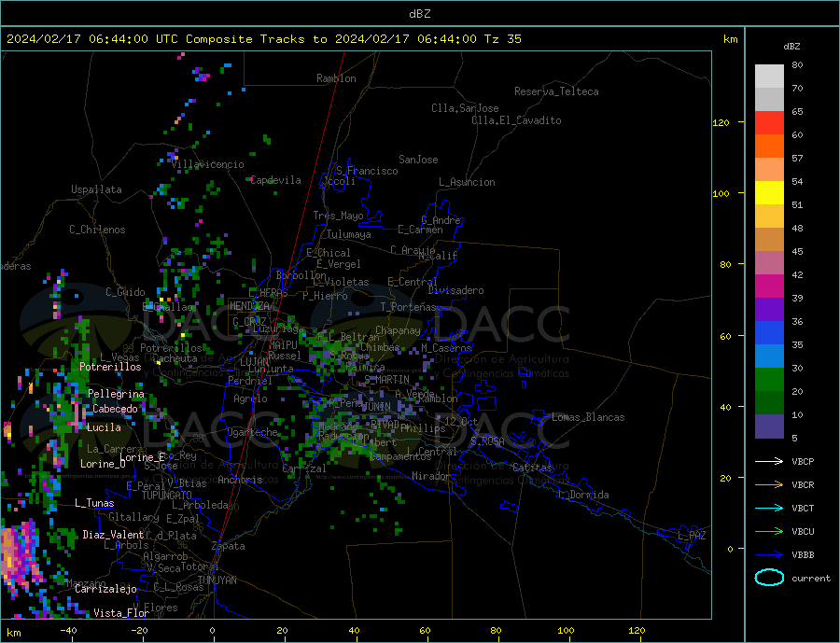The height and width of the screenshot is (643, 840).
Task: Click the Villavicencio map label
Action: (x=208, y=164)
